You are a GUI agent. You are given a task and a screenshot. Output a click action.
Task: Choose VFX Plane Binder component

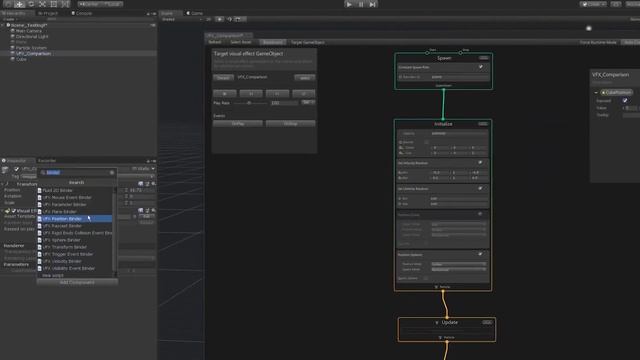[74, 211]
